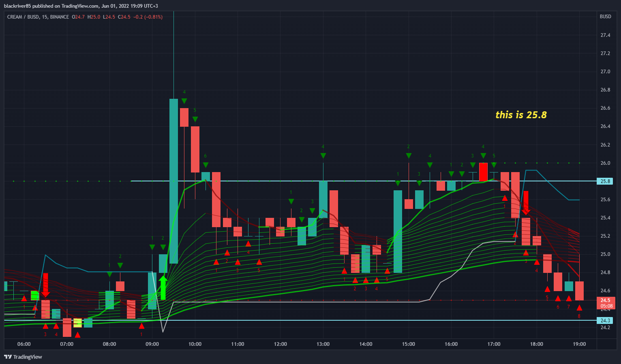
Task: Click the big red sell arrow near 17:45
Action: pyautogui.click(x=526, y=203)
